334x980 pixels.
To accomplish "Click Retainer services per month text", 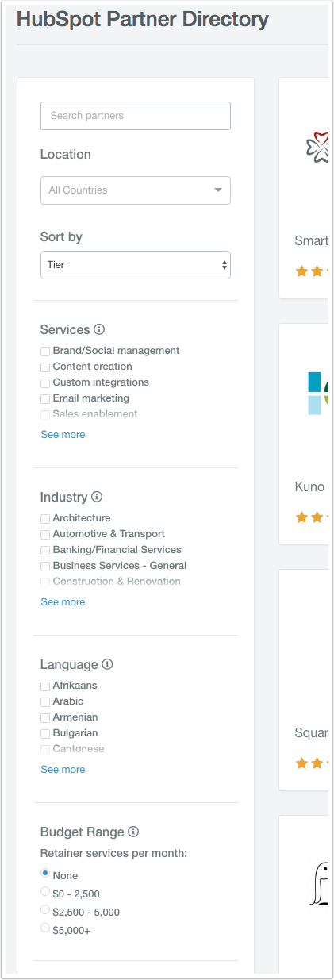I will point(113,854).
